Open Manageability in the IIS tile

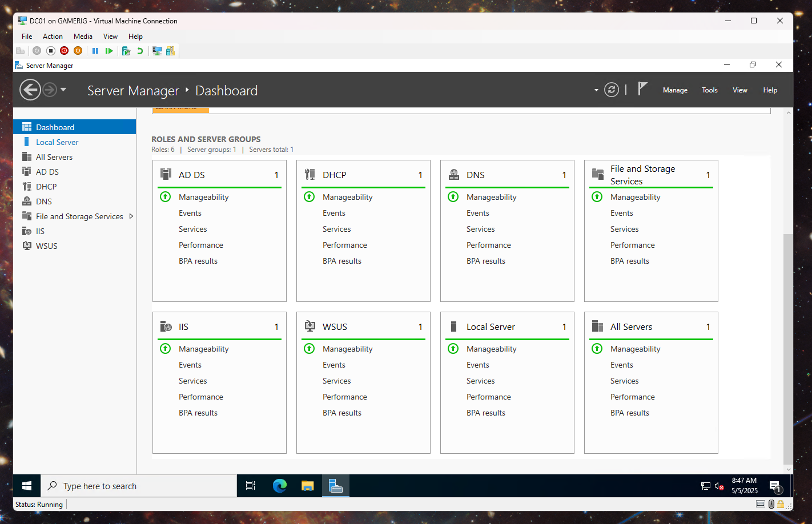coord(204,349)
